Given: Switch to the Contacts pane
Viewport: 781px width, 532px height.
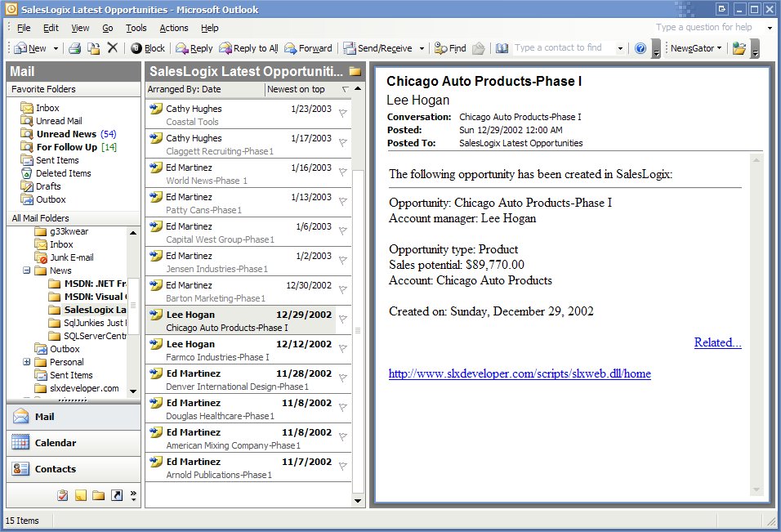Looking at the screenshot, I should click(74, 469).
